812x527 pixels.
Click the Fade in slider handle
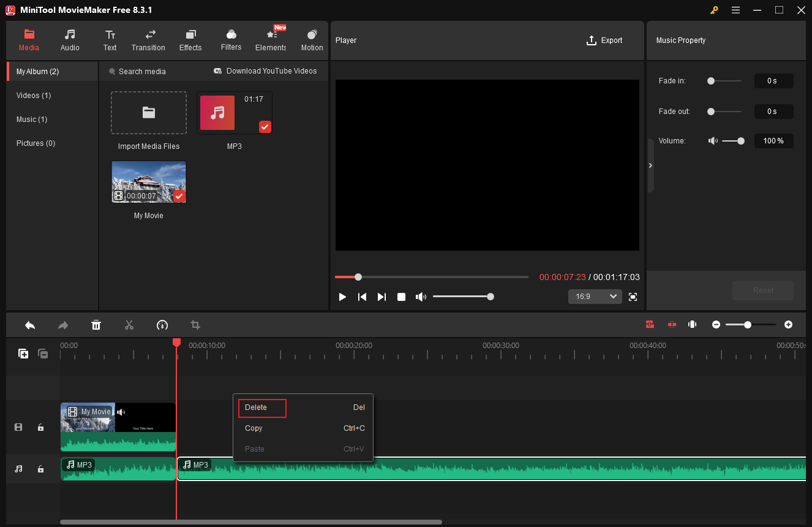click(710, 80)
